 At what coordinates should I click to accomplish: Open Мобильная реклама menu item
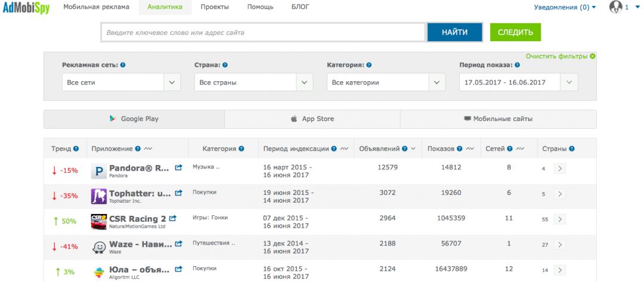tap(96, 7)
